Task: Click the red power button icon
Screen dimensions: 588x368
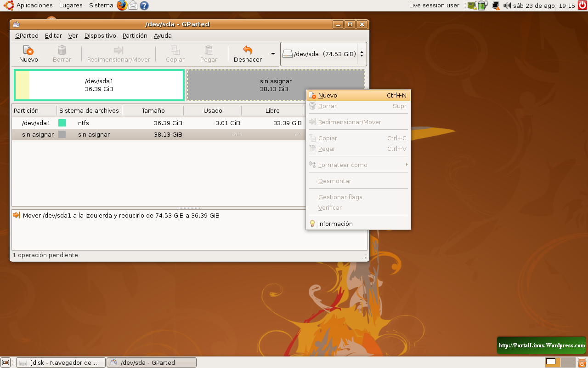Action: tap(582, 6)
